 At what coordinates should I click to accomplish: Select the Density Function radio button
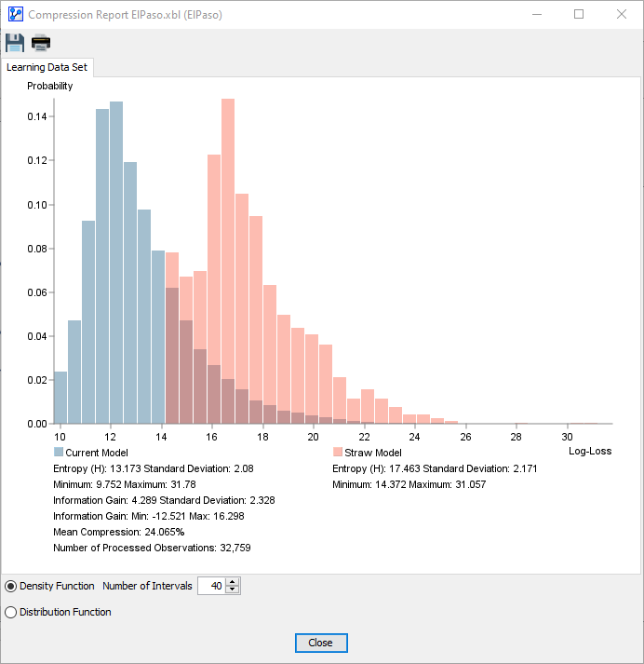10,586
